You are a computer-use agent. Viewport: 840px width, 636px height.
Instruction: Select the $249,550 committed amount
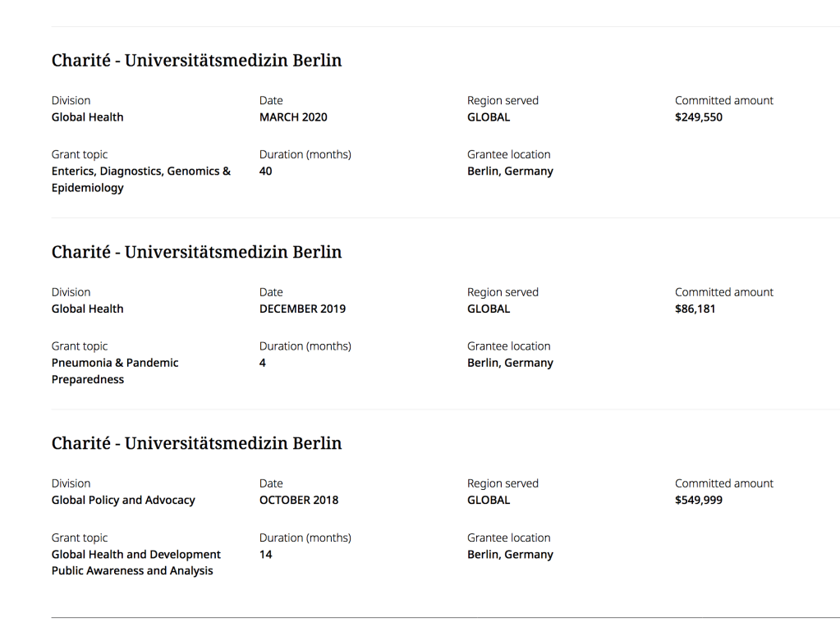point(699,117)
